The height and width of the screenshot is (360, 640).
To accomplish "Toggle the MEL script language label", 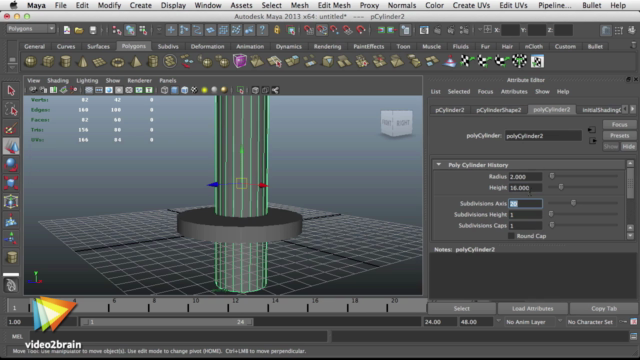I will (x=17, y=337).
